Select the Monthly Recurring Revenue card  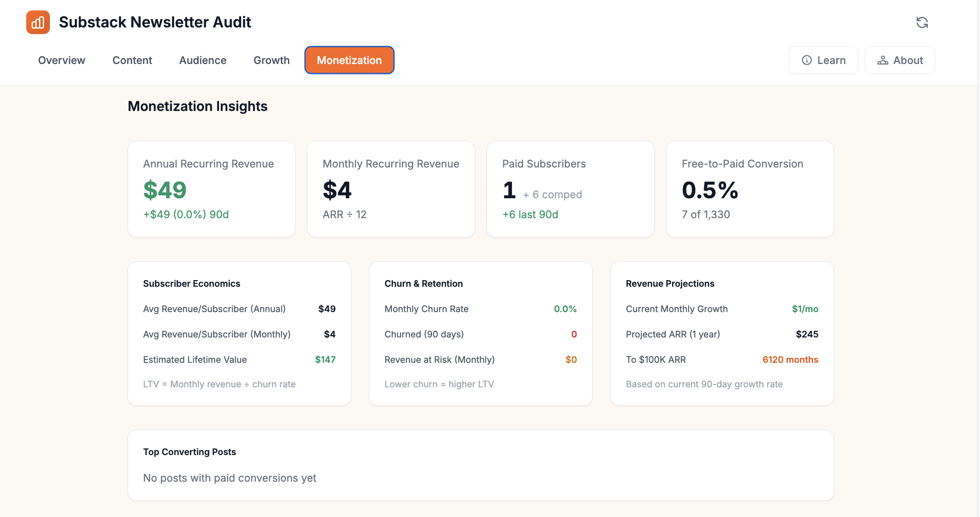[391, 189]
